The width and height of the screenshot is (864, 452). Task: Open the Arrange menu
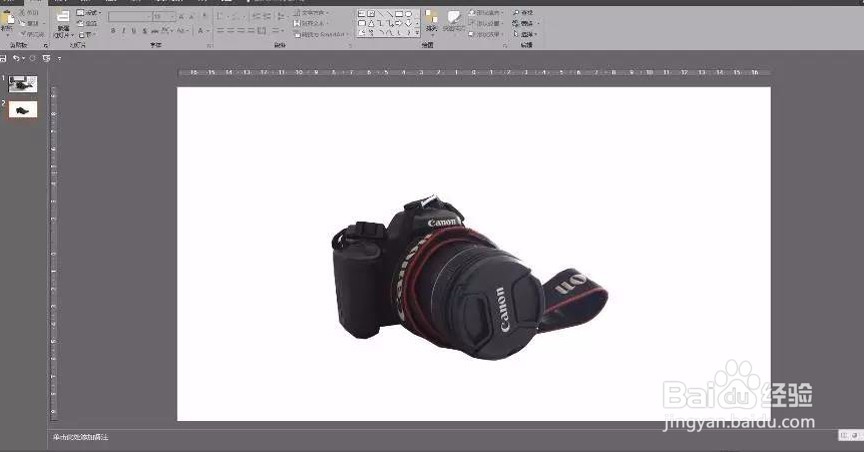pyautogui.click(x=431, y=21)
